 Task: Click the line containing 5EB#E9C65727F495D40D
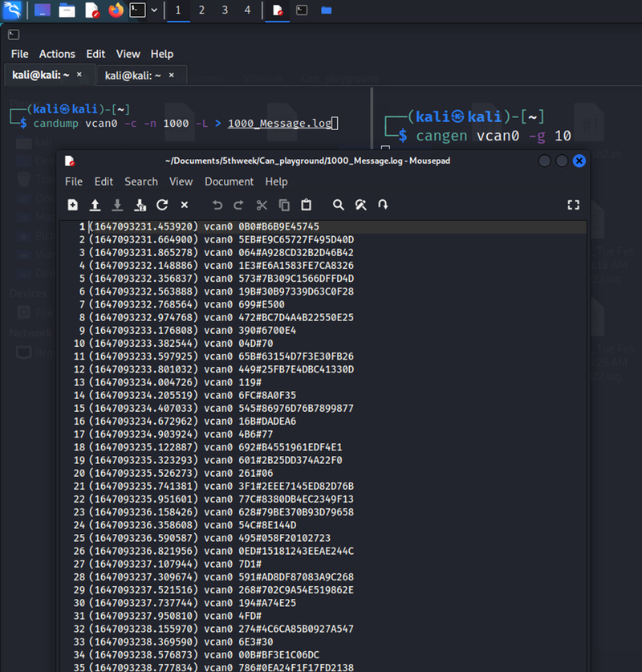pos(323,239)
